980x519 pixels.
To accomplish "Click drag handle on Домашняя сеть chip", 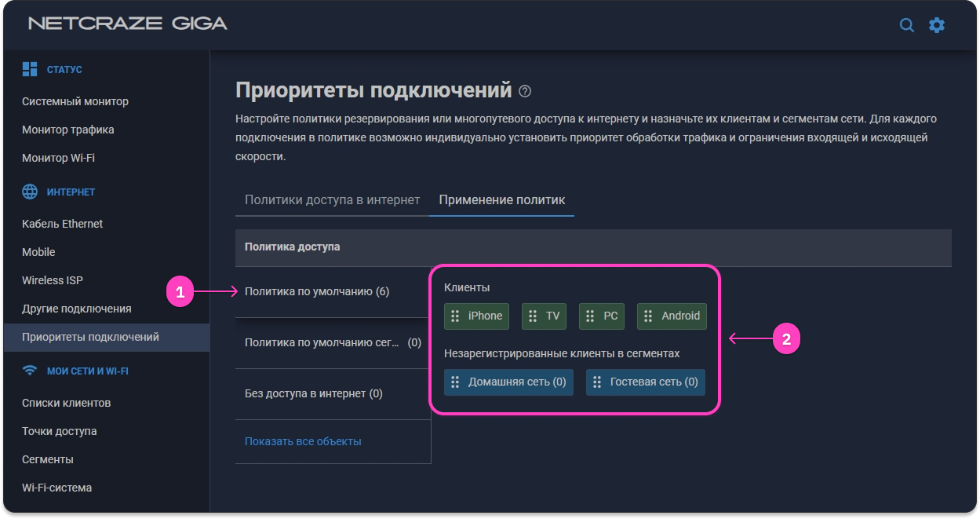I will (x=454, y=382).
